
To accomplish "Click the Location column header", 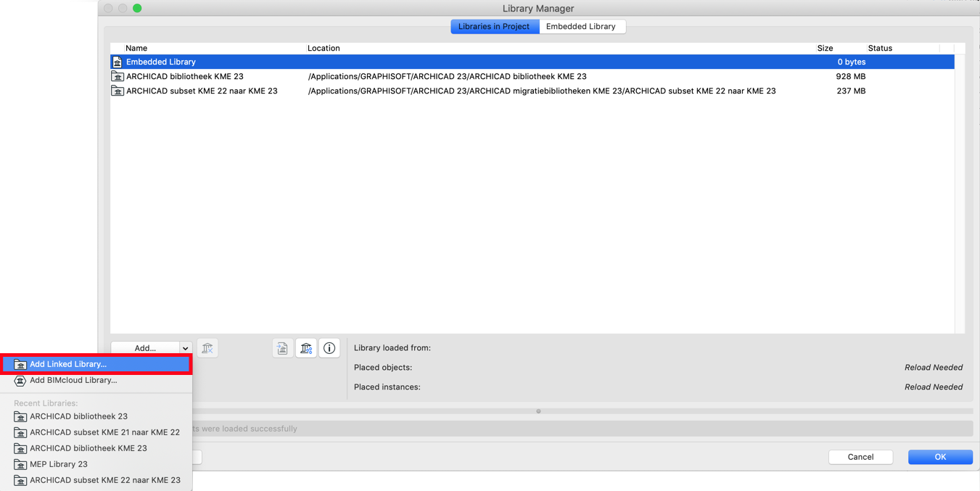I will pyautogui.click(x=324, y=48).
